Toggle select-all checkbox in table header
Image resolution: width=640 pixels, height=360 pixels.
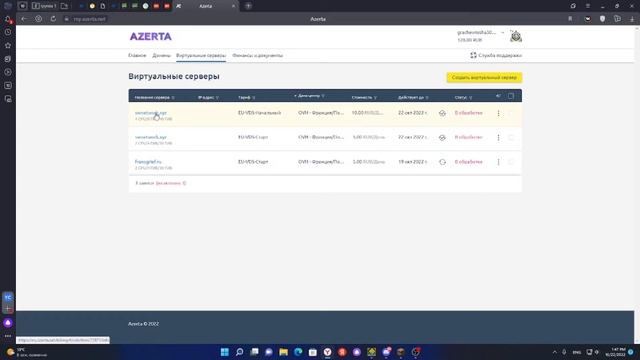point(511,96)
